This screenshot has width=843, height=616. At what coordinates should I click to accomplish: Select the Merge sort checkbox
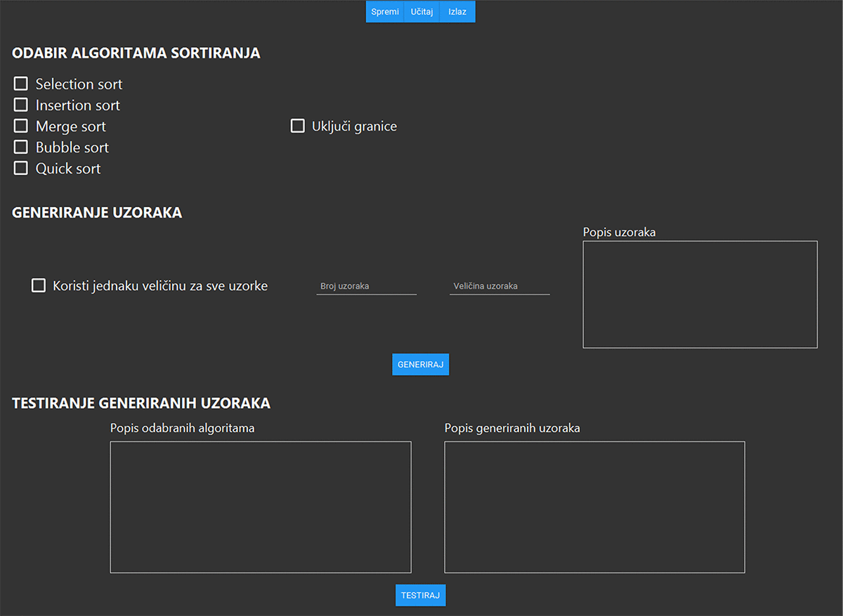pyautogui.click(x=21, y=126)
